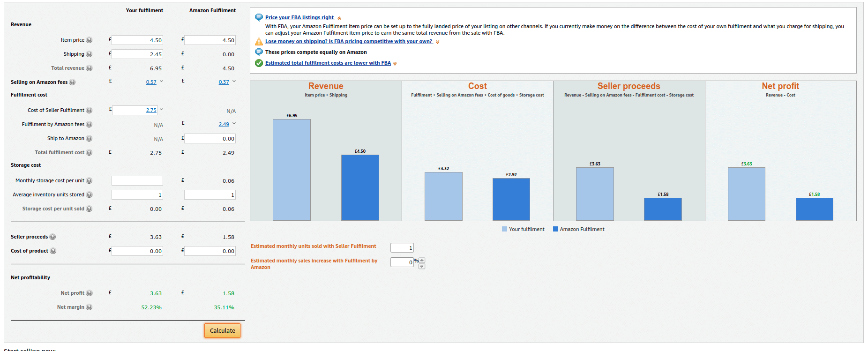Expand the 0.57 Selling on Amazon fees breakdown
The image size is (868, 351).
pos(161,82)
